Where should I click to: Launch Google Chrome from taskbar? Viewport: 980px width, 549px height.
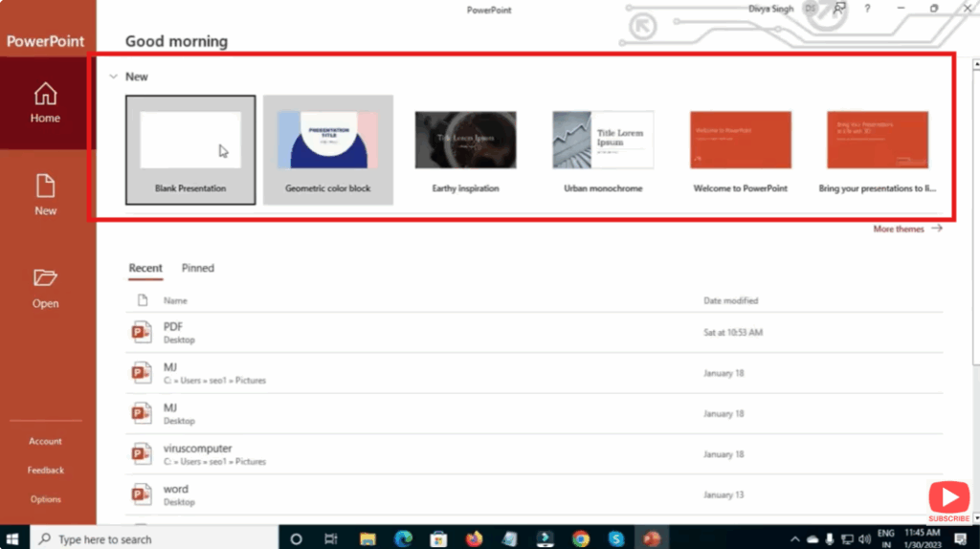point(581,539)
